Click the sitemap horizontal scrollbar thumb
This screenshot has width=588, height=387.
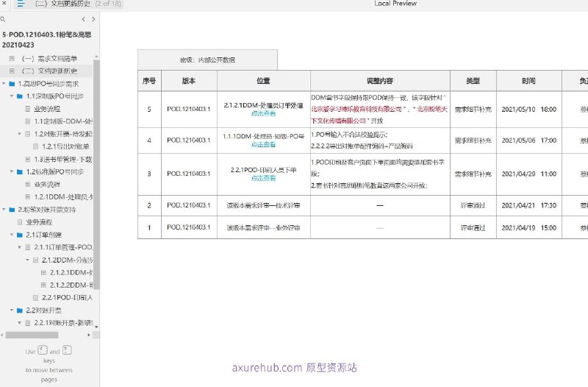point(32,335)
